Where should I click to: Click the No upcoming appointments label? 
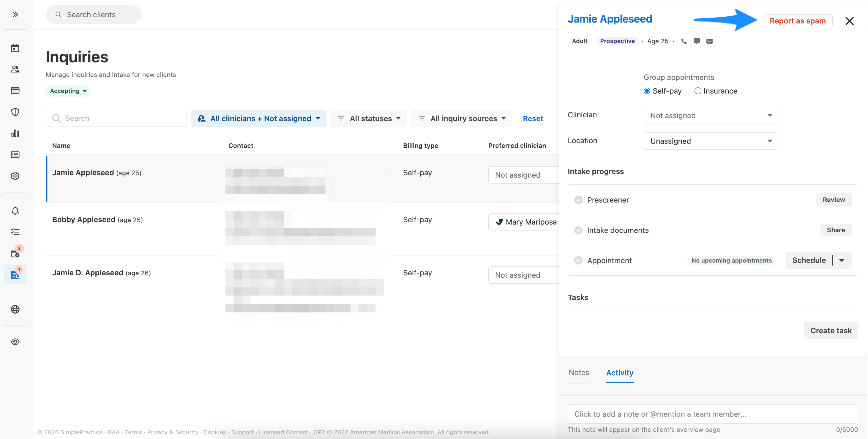tap(732, 260)
